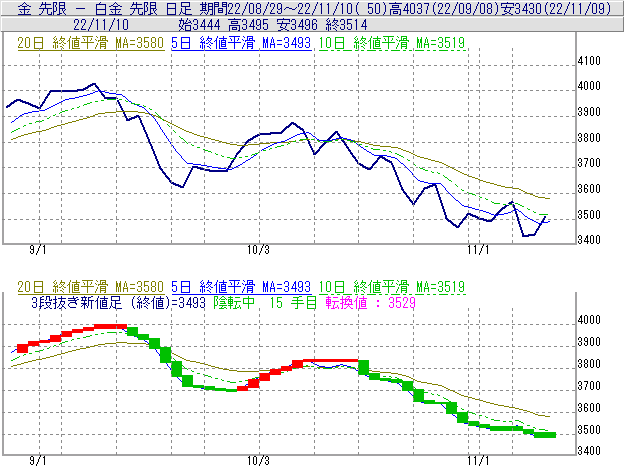624x475 pixels.
Task: Click the low value '安3430(22/11/09)'
Action: [556, 8]
